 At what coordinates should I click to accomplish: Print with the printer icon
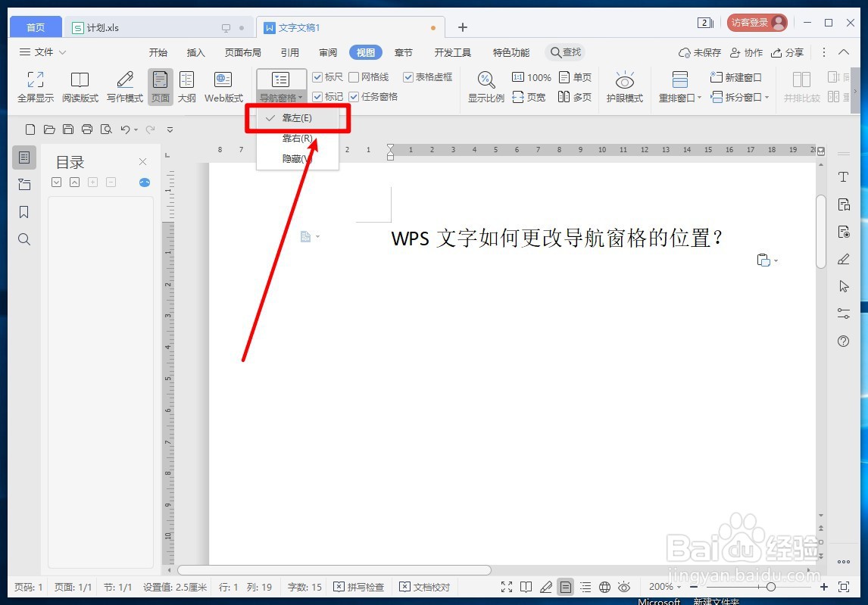[x=87, y=129]
